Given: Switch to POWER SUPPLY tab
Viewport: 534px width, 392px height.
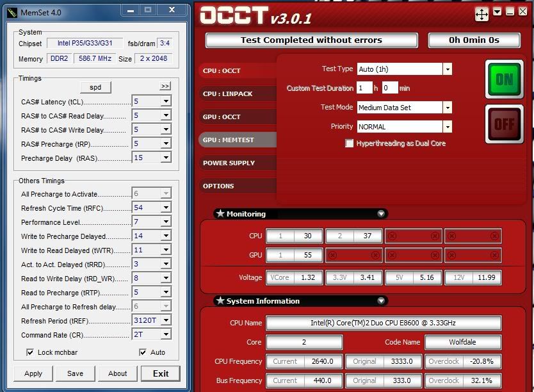Looking at the screenshot, I should [238, 163].
